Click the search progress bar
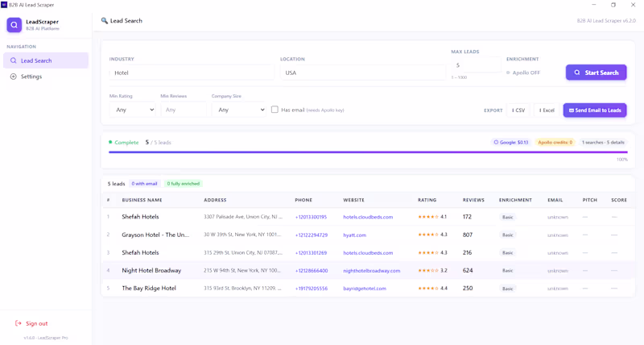The width and height of the screenshot is (644, 345). (x=368, y=152)
